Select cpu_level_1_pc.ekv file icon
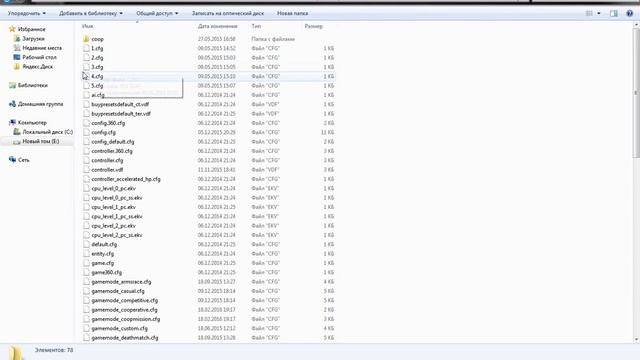 [86, 207]
